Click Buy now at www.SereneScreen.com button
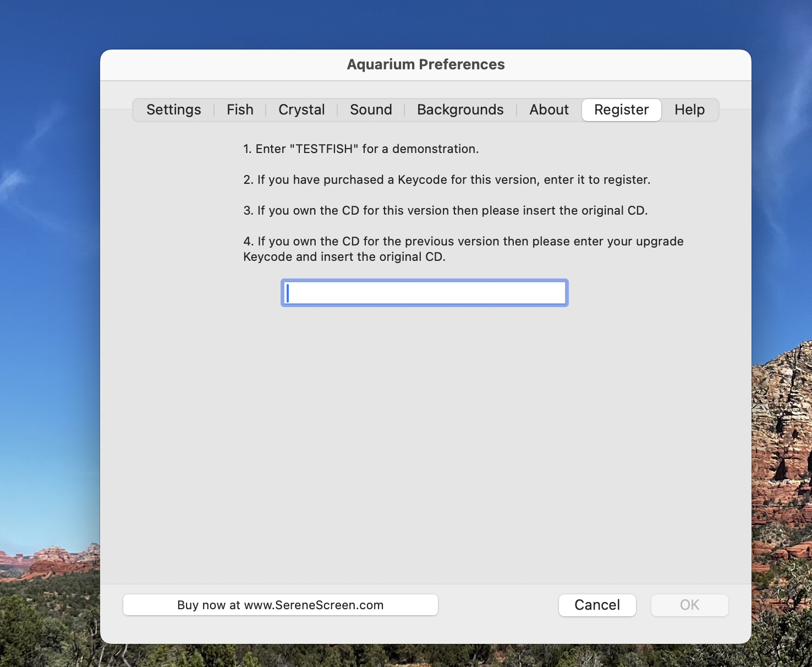 click(281, 605)
